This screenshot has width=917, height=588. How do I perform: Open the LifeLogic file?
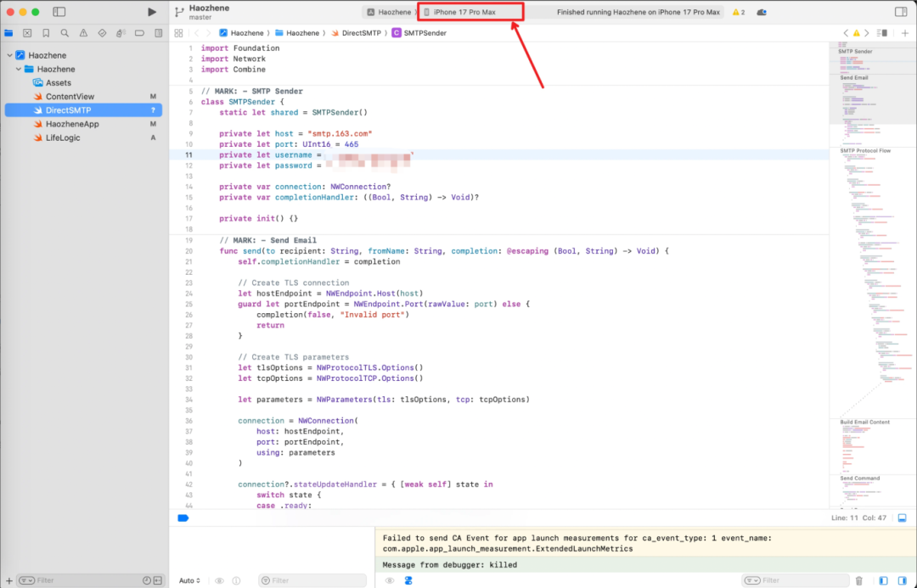(x=63, y=138)
